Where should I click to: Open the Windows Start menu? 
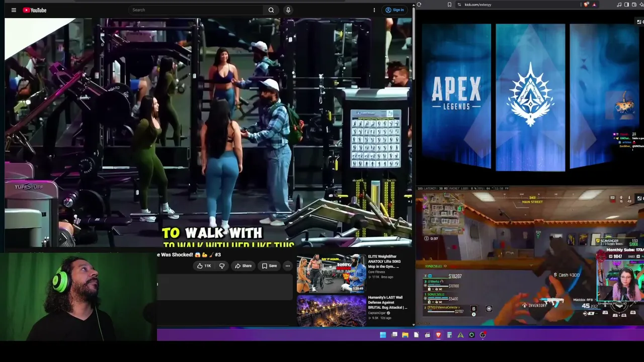coord(383,335)
